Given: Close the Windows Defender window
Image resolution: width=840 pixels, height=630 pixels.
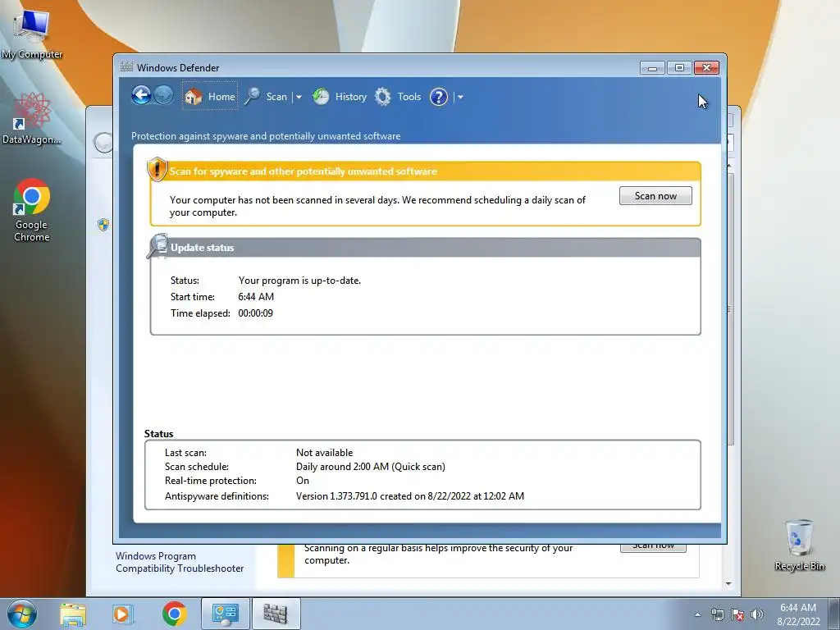Looking at the screenshot, I should pos(706,67).
